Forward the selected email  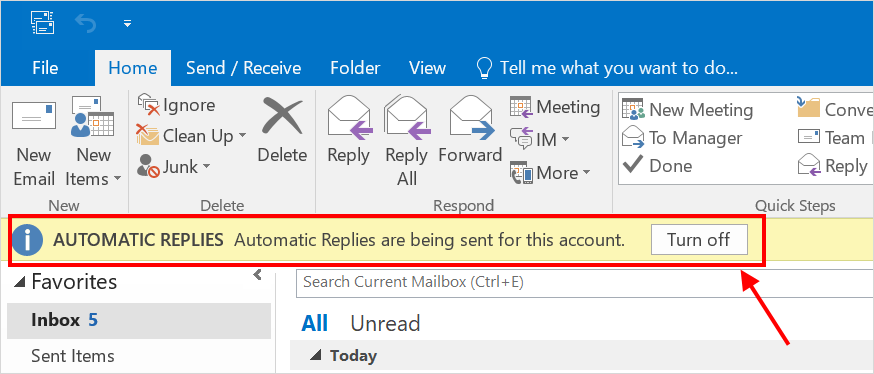click(x=470, y=131)
